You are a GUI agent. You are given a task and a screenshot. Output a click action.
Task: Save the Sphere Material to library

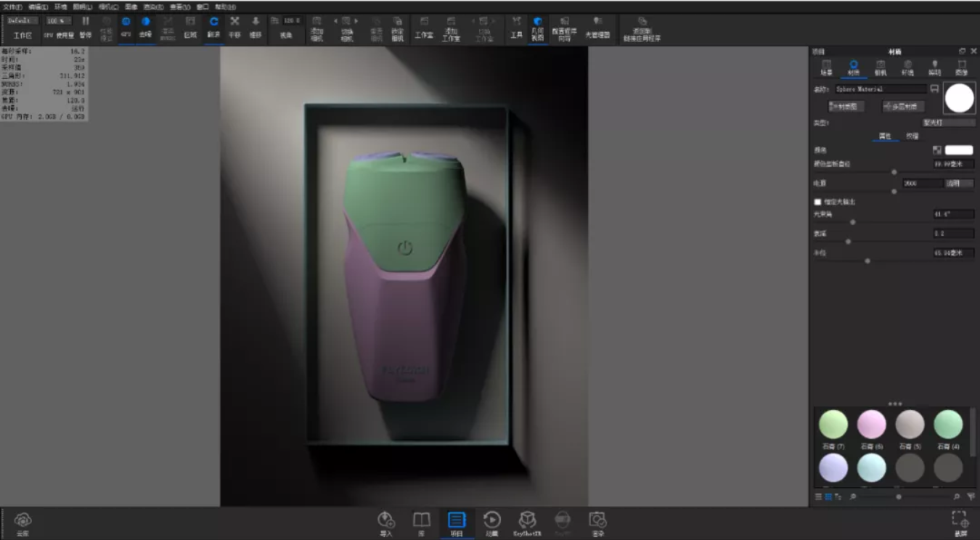(934, 89)
